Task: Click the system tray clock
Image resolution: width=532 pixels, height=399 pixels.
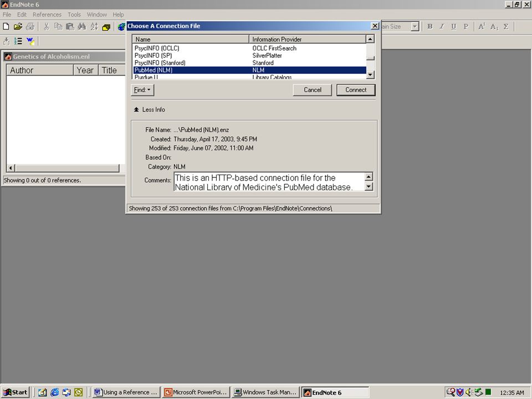Action: 512,392
